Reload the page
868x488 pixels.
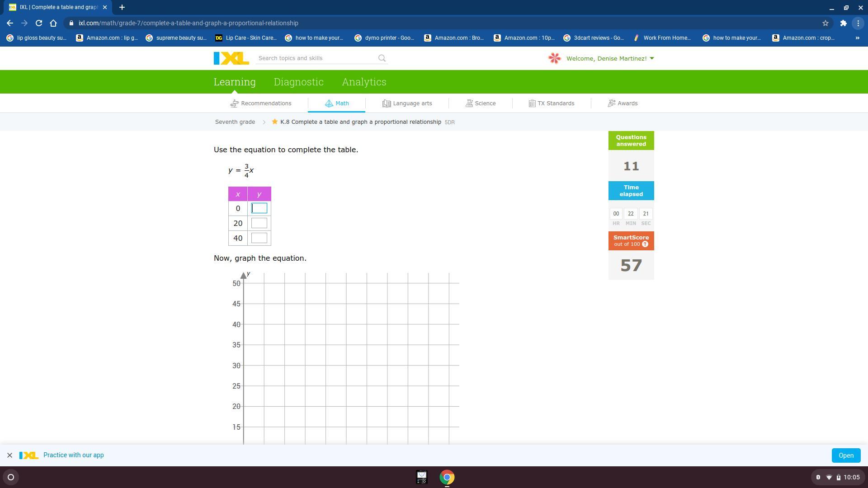point(39,23)
